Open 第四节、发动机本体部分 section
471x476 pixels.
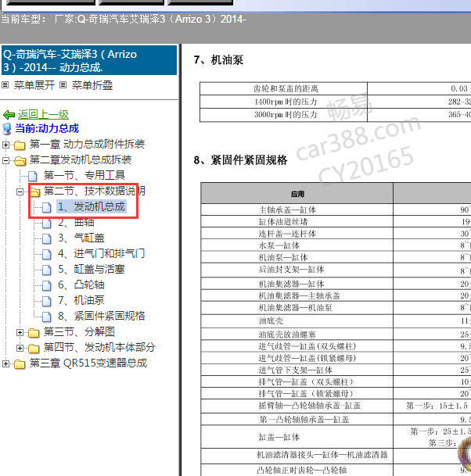[99, 347]
